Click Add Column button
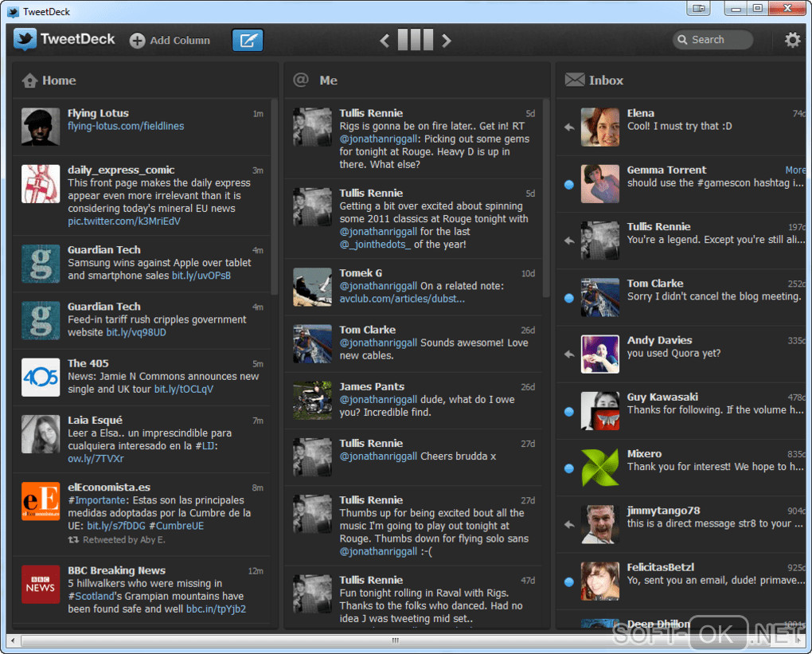Viewport: 812px width, 654px height. pyautogui.click(x=170, y=41)
